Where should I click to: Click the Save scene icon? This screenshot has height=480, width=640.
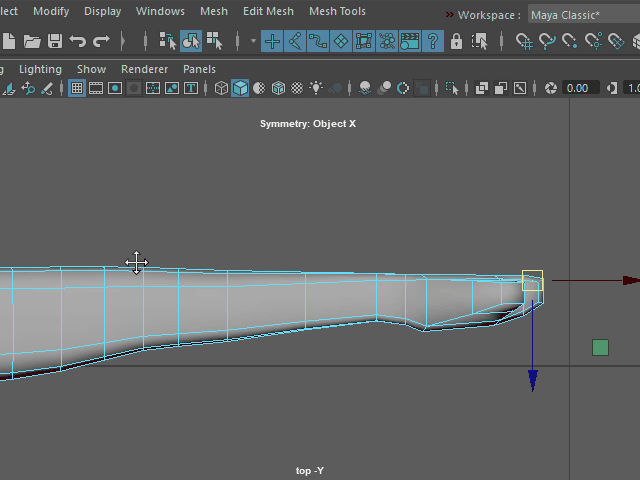(x=55, y=41)
